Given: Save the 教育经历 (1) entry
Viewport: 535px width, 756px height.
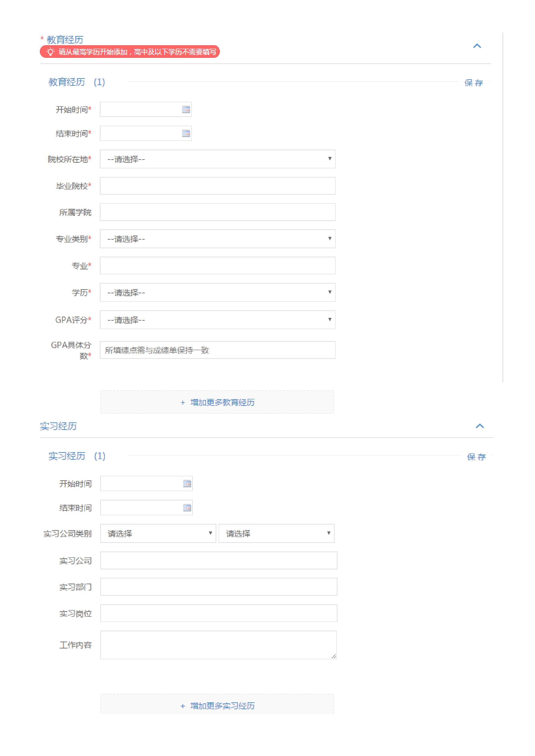Looking at the screenshot, I should (474, 83).
